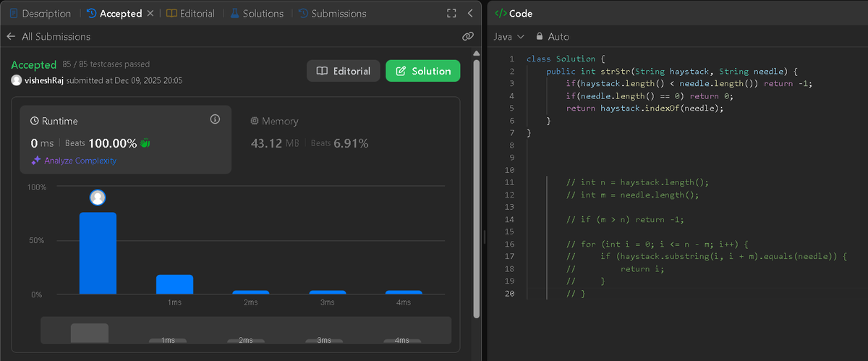Click the Editorial button
Image resolution: width=868 pixels, height=361 pixels.
(x=344, y=71)
